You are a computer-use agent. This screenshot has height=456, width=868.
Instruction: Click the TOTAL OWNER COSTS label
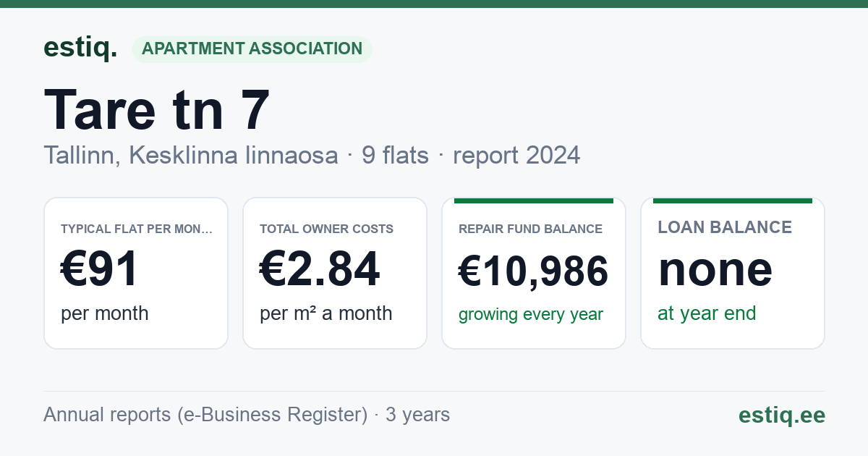point(327,229)
